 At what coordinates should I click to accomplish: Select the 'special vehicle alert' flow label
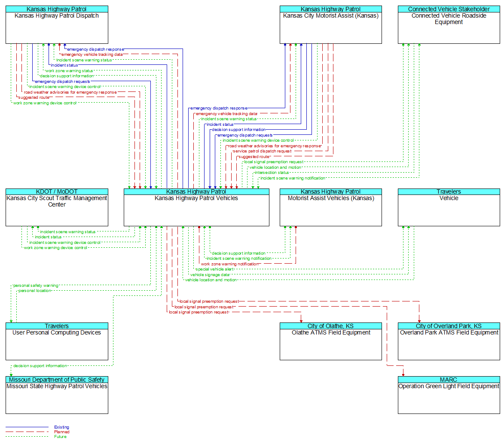pos(214,269)
